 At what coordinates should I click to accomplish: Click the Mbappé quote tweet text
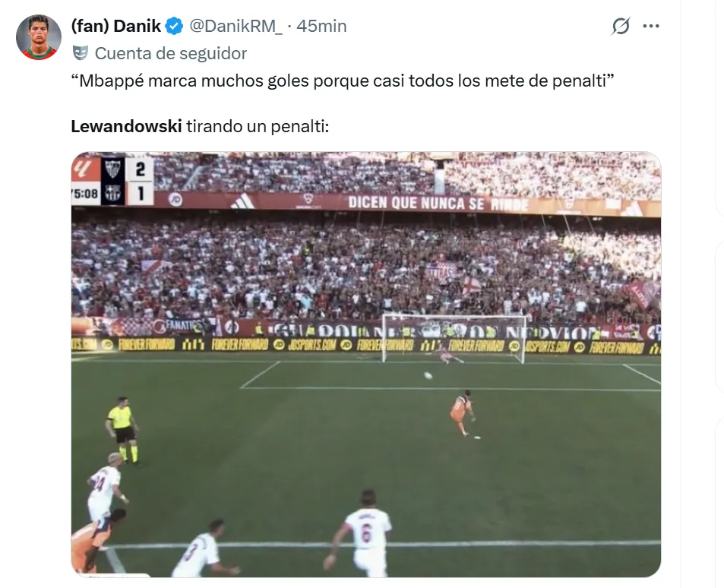342,81
